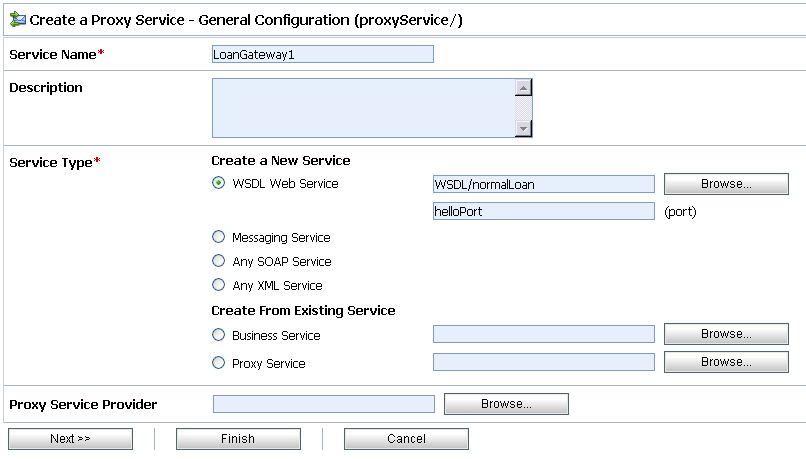Click the Description label
Image resolution: width=806 pixels, height=459 pixels.
coord(46,87)
